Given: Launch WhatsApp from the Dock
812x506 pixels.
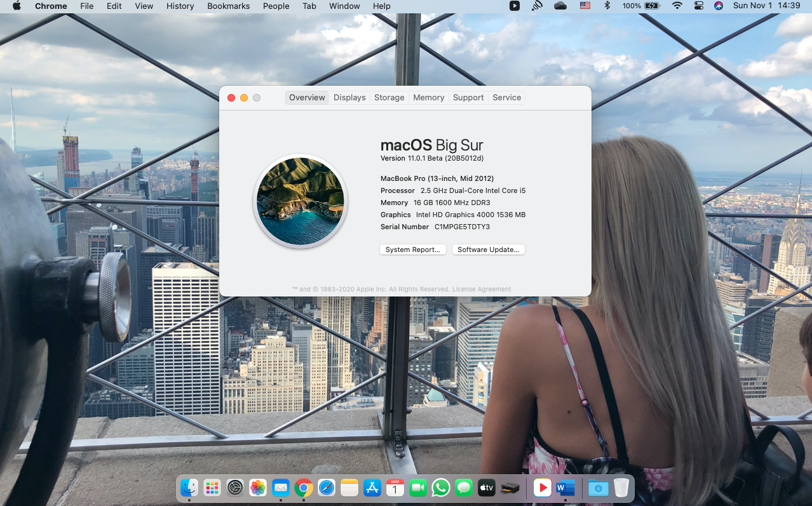Looking at the screenshot, I should 440,488.
